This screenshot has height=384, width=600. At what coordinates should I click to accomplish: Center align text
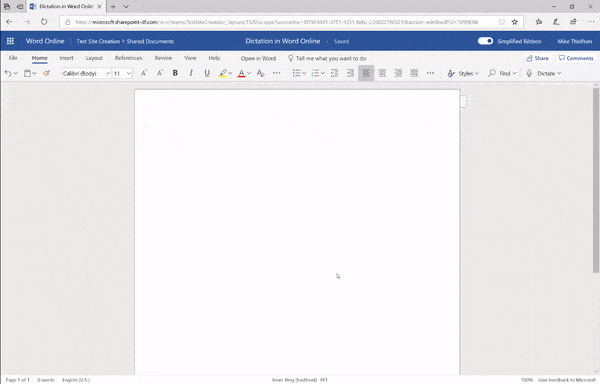(x=382, y=73)
